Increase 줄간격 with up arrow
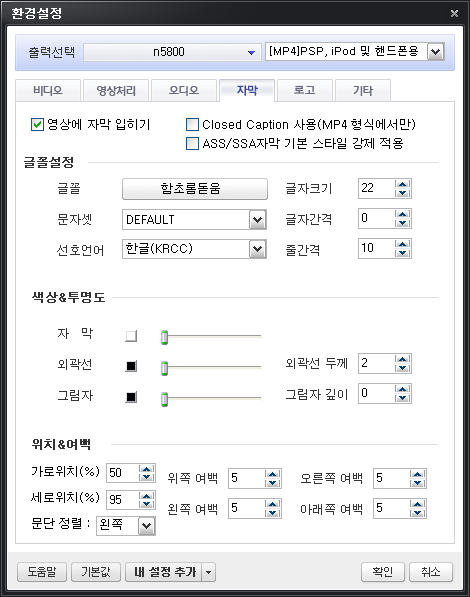The height and width of the screenshot is (597, 470). point(403,244)
